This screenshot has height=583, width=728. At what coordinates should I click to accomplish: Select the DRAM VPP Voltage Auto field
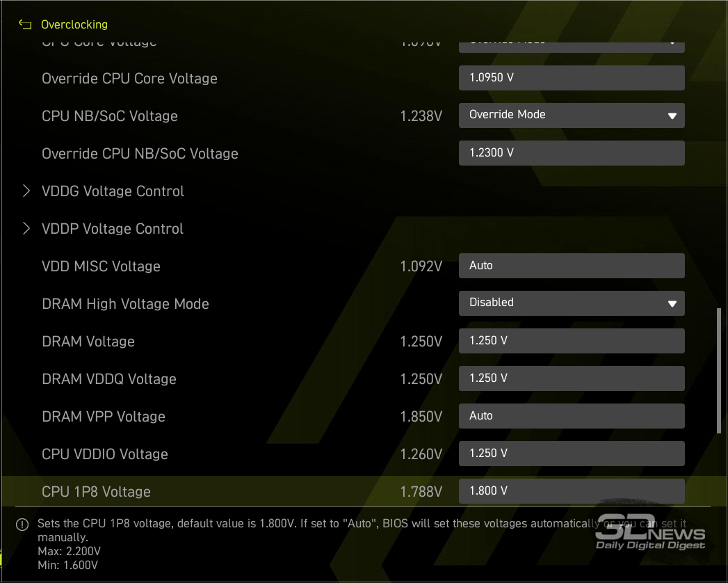click(571, 415)
